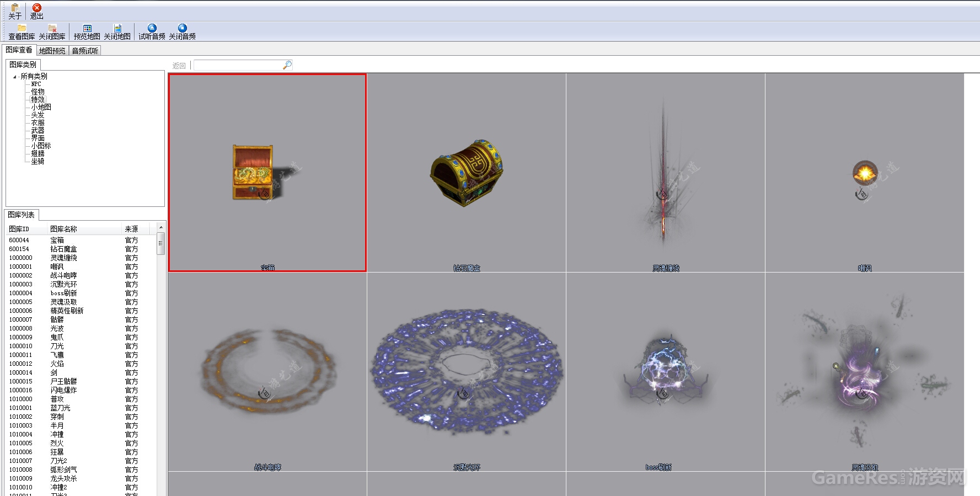Select list row 1010005 烈火
980x496 pixels.
[x=81, y=443]
